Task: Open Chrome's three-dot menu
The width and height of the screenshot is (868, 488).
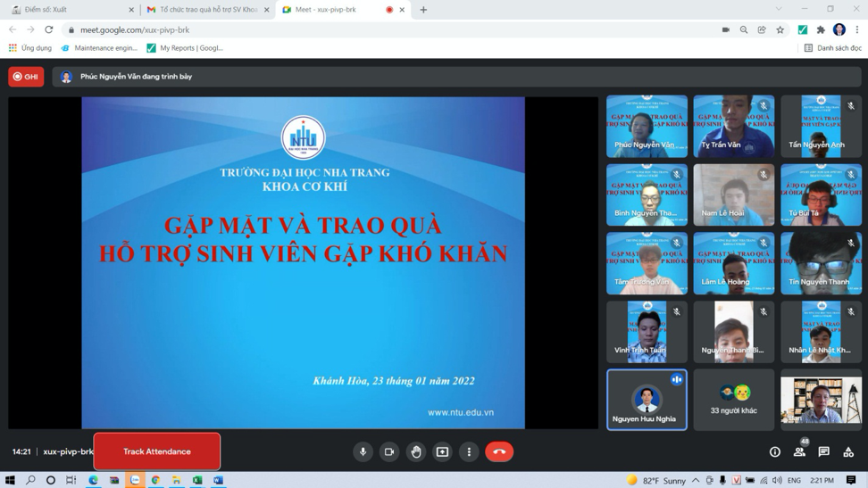Action: pos(857,29)
